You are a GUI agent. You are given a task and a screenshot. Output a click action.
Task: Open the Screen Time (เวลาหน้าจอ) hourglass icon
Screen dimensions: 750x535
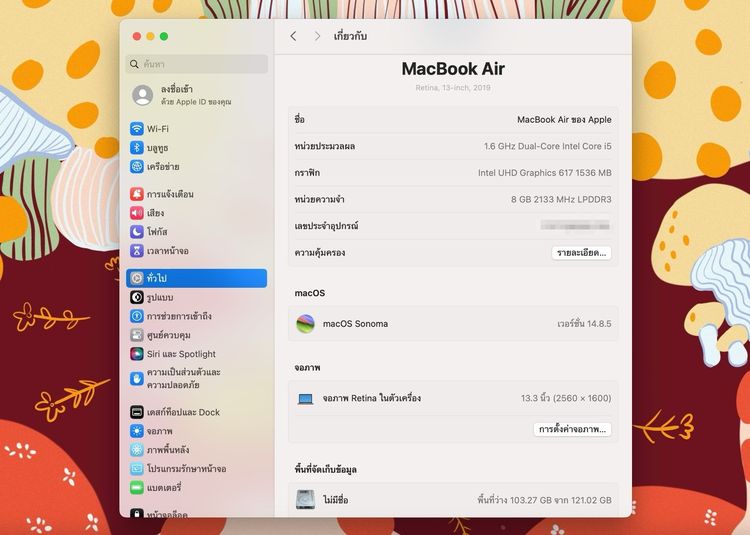pyautogui.click(x=137, y=251)
